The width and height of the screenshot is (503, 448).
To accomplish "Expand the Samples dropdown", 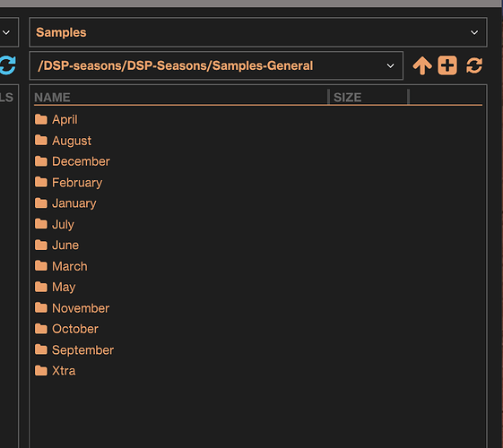I will [x=258, y=32].
